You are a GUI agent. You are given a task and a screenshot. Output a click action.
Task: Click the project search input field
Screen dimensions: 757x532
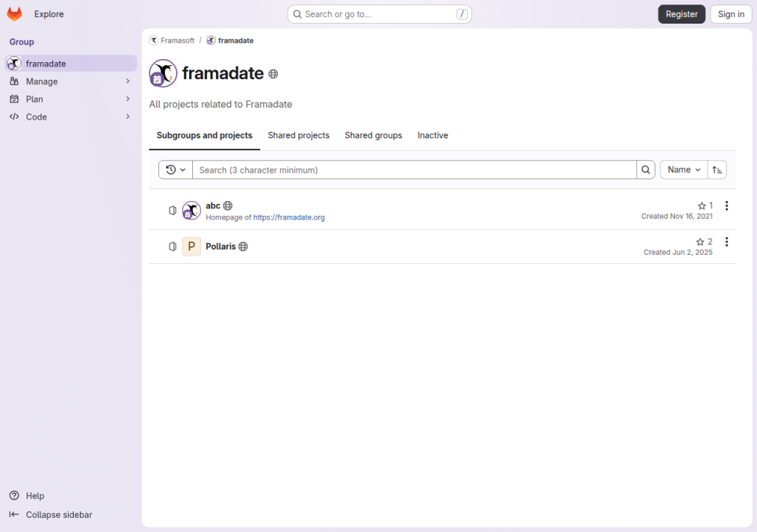(414, 170)
